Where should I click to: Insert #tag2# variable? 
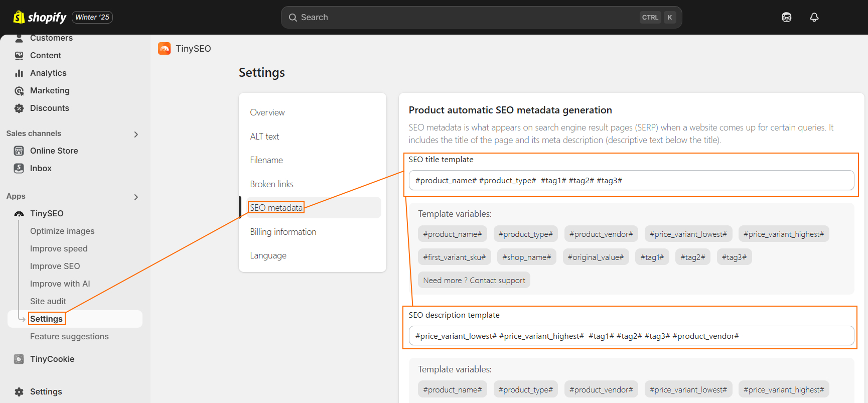693,257
